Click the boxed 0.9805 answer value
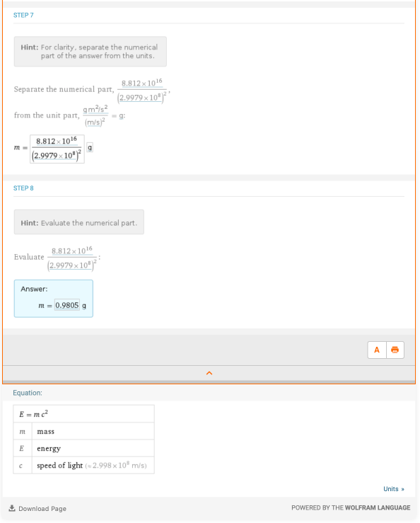Image resolution: width=420 pixels, height=523 pixels. click(x=67, y=305)
